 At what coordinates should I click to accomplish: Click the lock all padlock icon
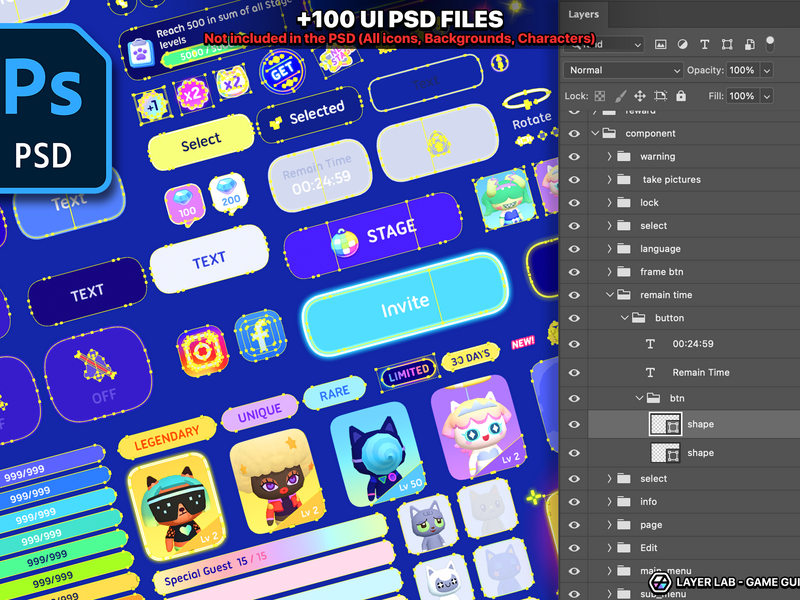[681, 95]
